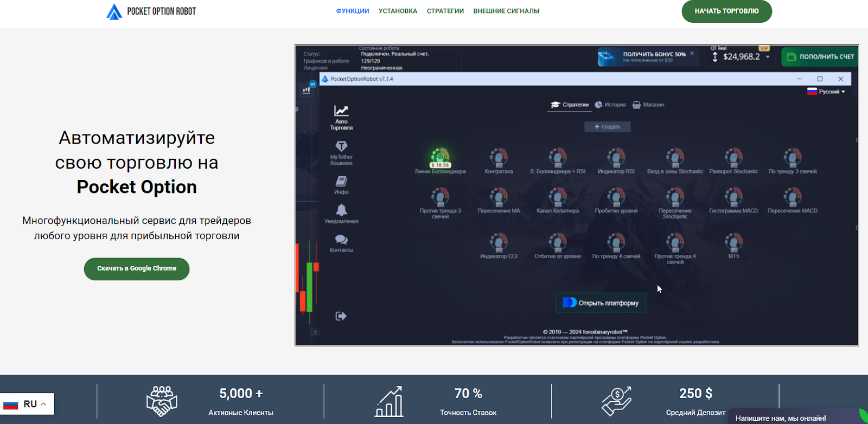Select Гистограмма MACD strategy icon

click(x=733, y=197)
